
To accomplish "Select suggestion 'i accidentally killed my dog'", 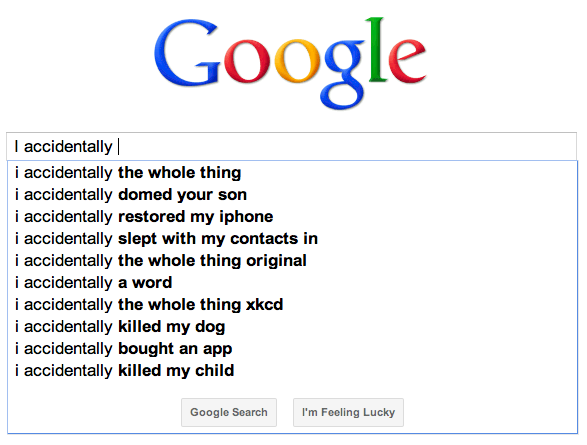I will 292,327.
